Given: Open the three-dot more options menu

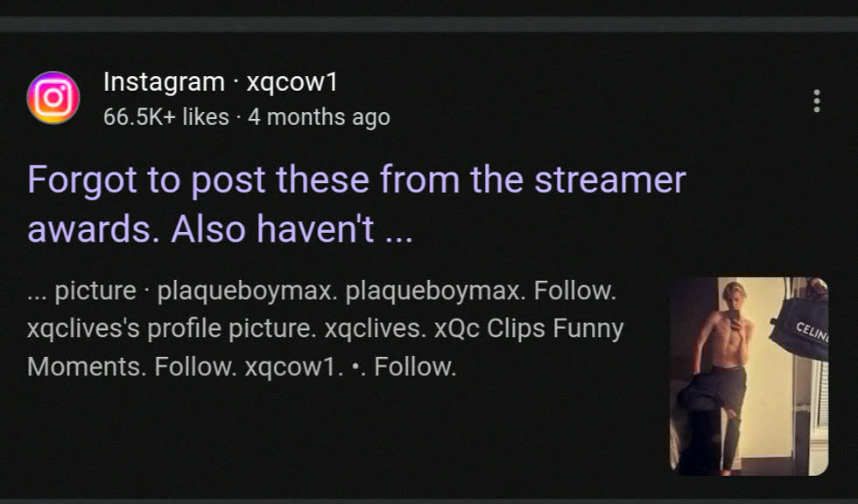Looking at the screenshot, I should [816, 101].
